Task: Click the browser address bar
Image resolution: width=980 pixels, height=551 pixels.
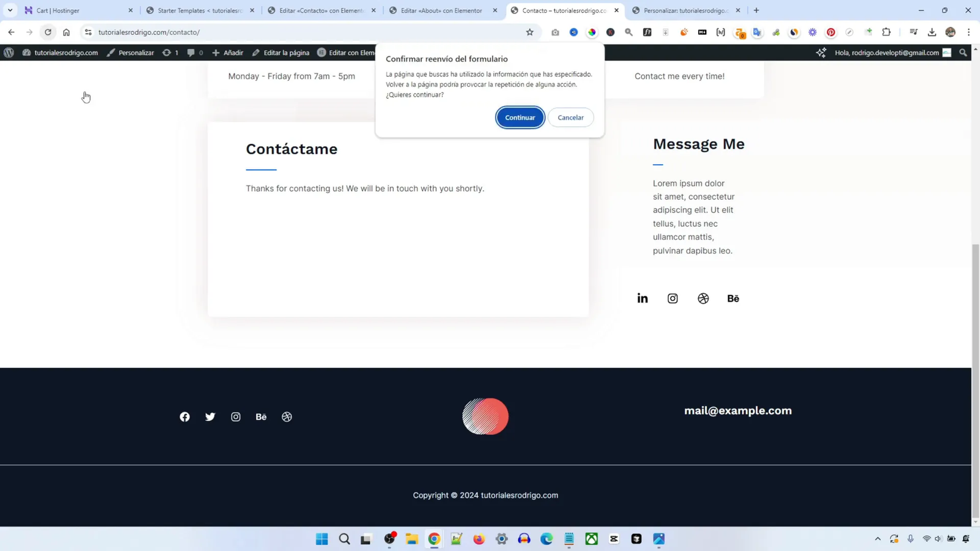Action: pyautogui.click(x=245, y=32)
